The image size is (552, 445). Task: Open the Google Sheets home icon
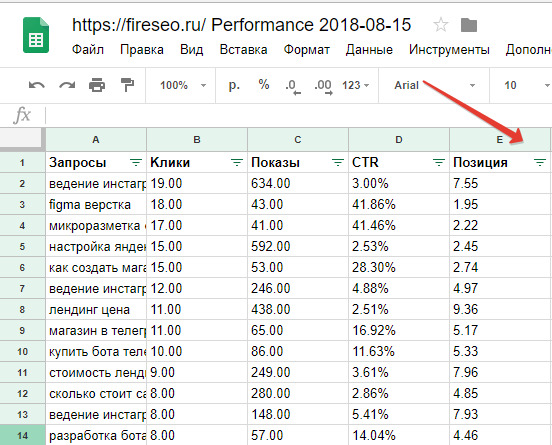[x=36, y=35]
